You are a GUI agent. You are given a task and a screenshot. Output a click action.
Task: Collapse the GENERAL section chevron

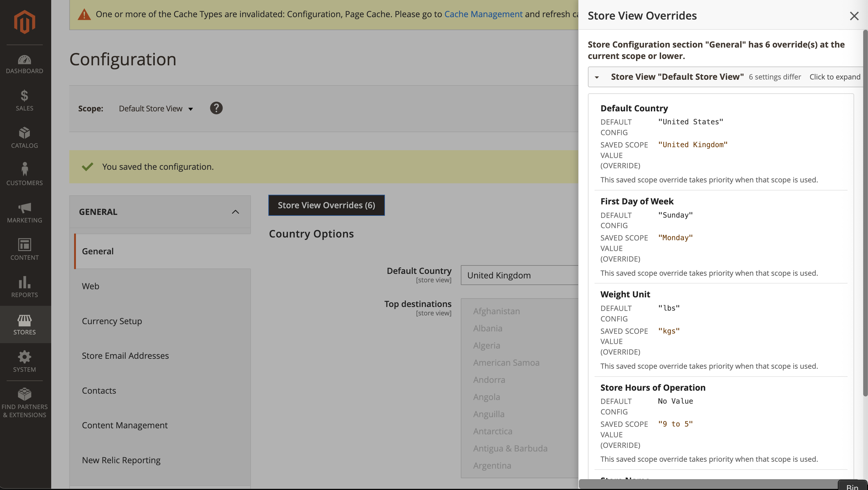(x=235, y=212)
